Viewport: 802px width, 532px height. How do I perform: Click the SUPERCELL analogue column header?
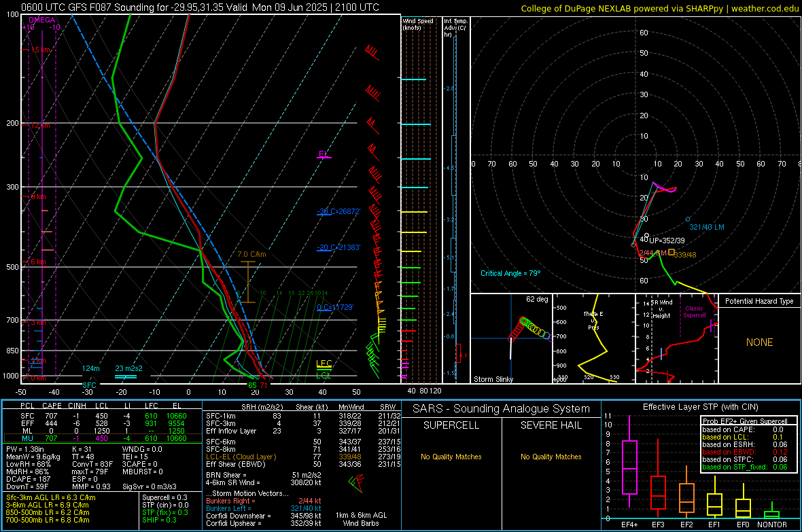click(x=451, y=425)
